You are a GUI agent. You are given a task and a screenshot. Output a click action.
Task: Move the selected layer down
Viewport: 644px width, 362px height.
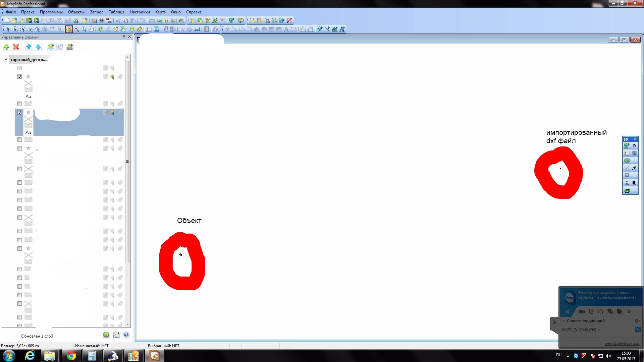coord(38,47)
